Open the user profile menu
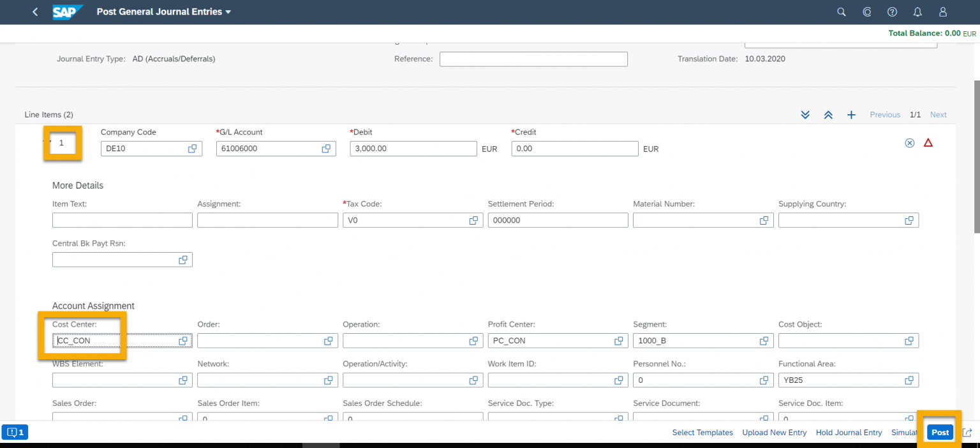The image size is (980, 448). 942,11
